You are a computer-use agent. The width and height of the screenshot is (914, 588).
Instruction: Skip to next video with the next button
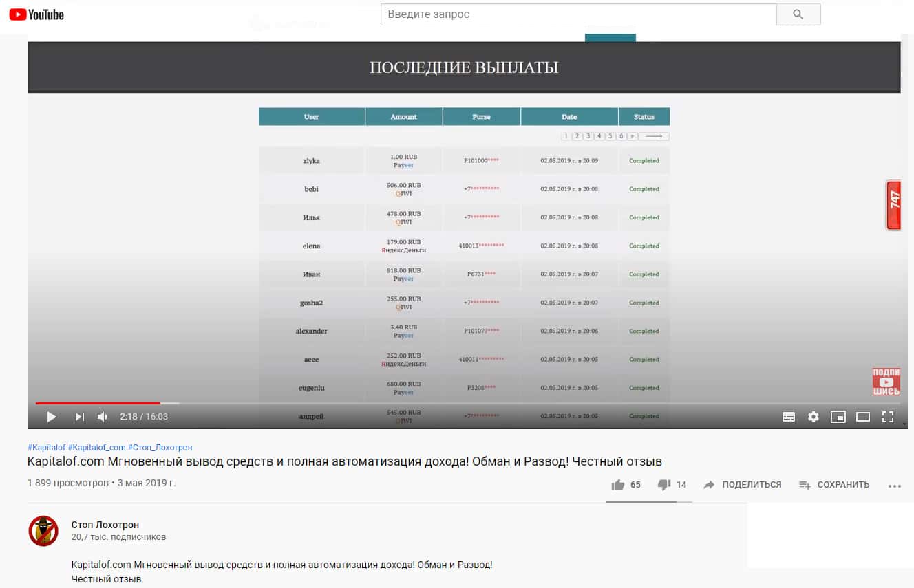[79, 417]
